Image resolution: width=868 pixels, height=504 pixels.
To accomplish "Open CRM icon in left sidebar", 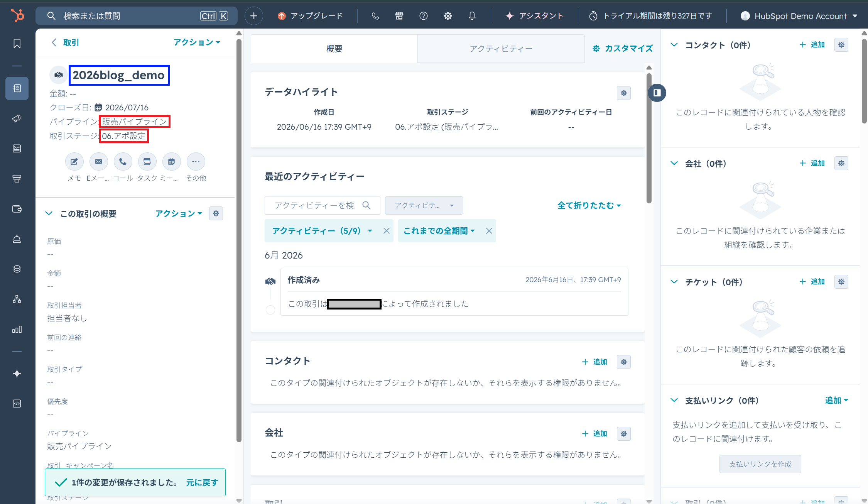I will 17,88.
